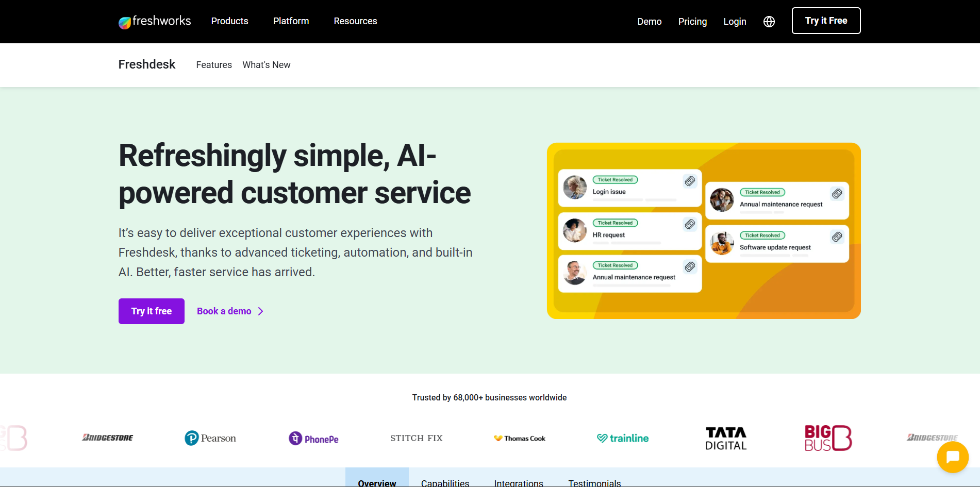Click Ticket Resolved badge on Login issue
Screen dimensions: 980x487
[615, 180]
